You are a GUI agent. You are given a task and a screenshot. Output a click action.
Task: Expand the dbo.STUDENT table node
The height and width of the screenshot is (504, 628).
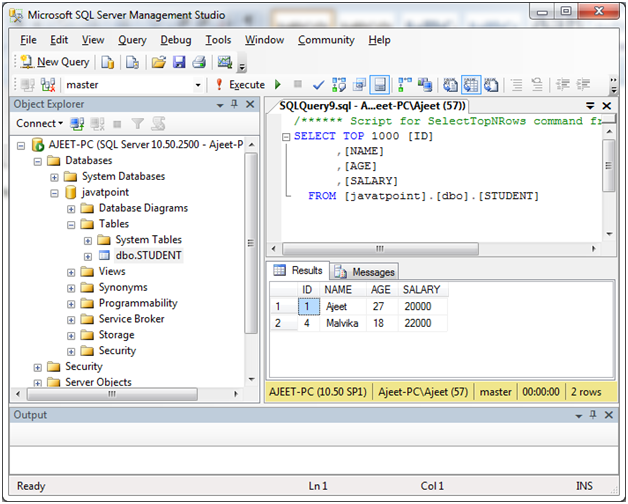pyautogui.click(x=88, y=256)
